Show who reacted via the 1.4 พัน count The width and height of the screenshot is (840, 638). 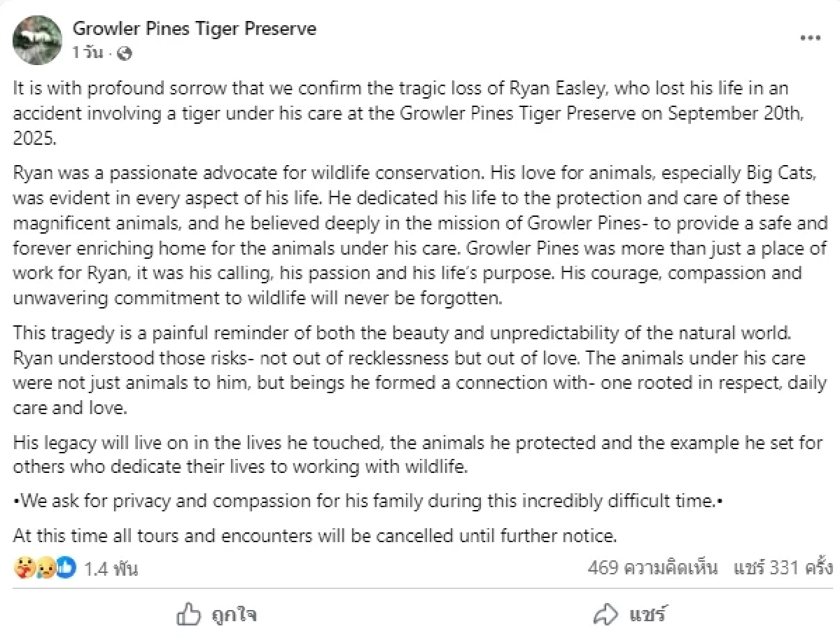[x=111, y=569]
